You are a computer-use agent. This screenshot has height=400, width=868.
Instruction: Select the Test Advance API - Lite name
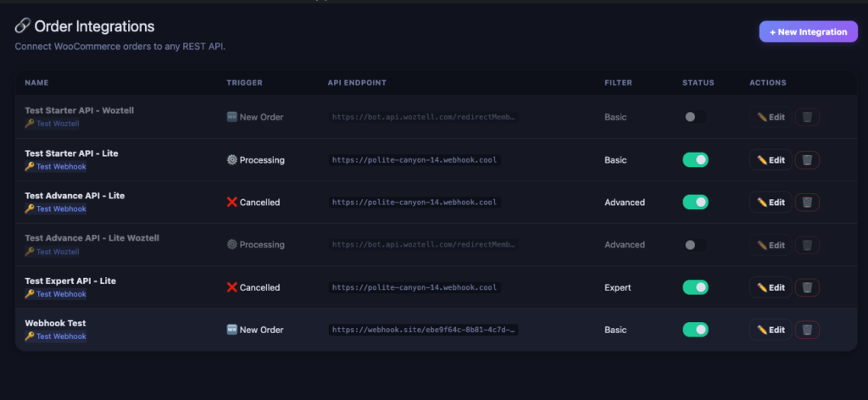coord(75,196)
